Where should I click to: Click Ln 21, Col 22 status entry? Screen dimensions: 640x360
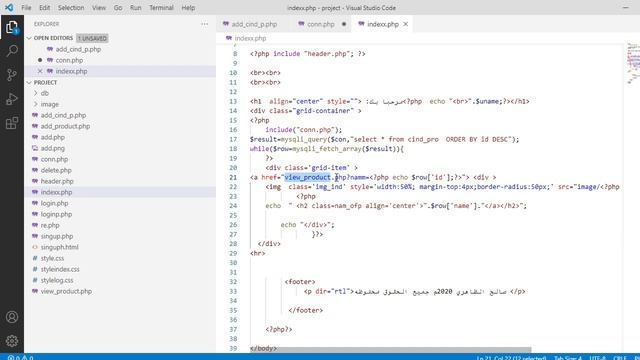pyautogui.click(x=511, y=358)
